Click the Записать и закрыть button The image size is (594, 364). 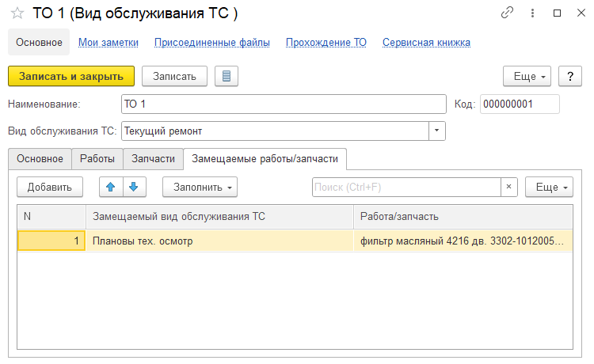(70, 76)
